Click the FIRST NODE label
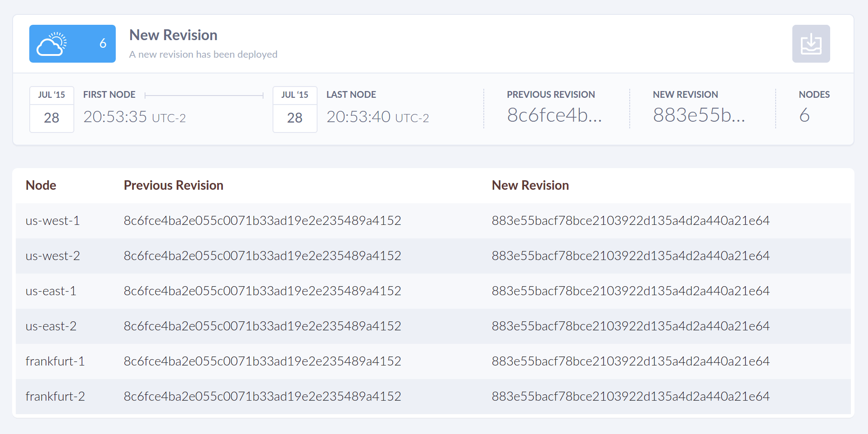Screen dimensions: 868x434 [109, 95]
